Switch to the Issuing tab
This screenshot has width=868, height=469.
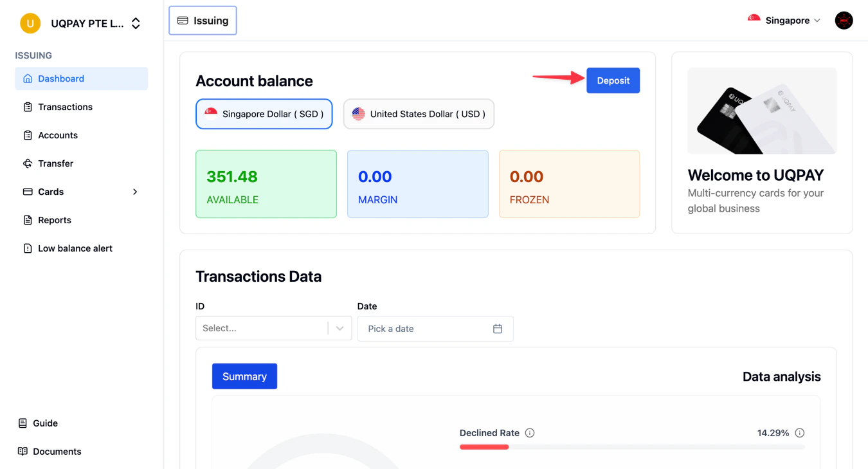click(203, 20)
